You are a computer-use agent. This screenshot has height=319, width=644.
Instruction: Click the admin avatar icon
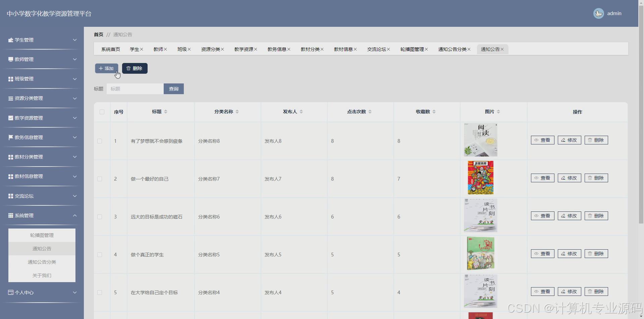pyautogui.click(x=598, y=13)
